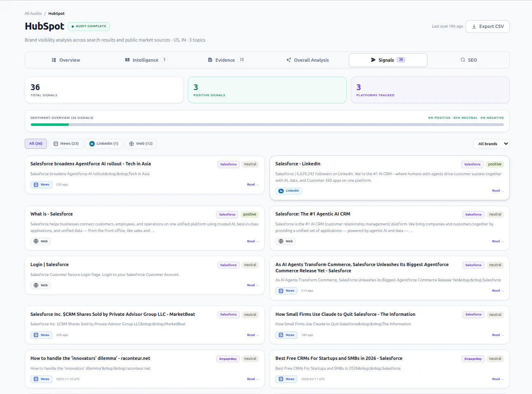Click Read on Agentforce AI rollout card
532x394 pixels.
252,185
